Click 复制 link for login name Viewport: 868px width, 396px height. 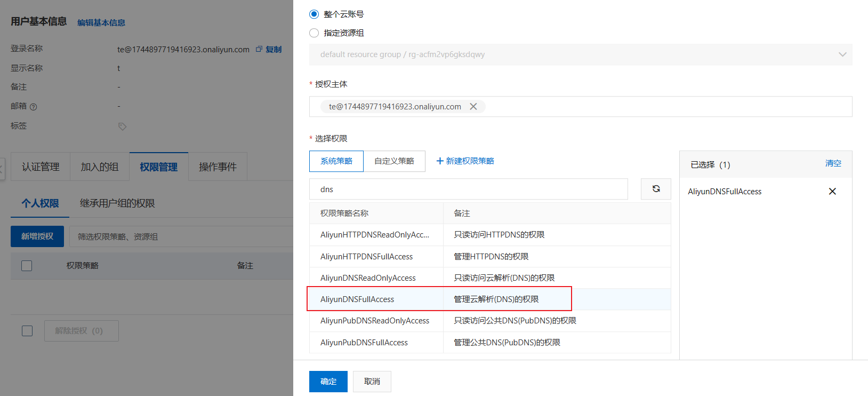pos(274,49)
